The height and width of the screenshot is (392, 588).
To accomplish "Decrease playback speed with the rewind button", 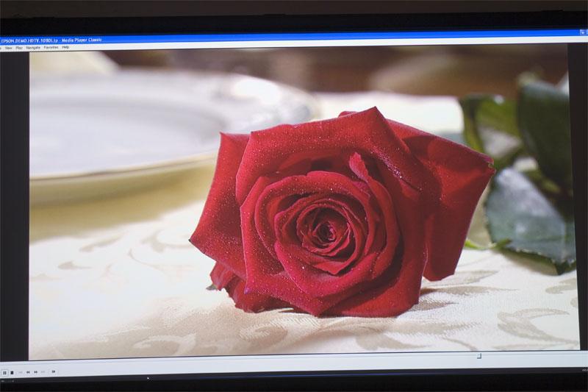I will [x=28, y=372].
